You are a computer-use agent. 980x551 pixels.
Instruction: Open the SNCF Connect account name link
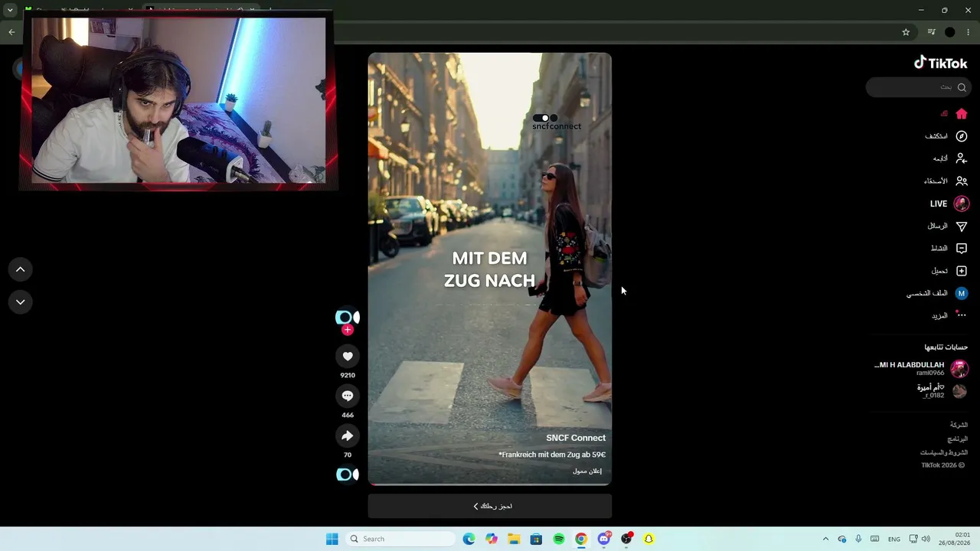(x=576, y=438)
